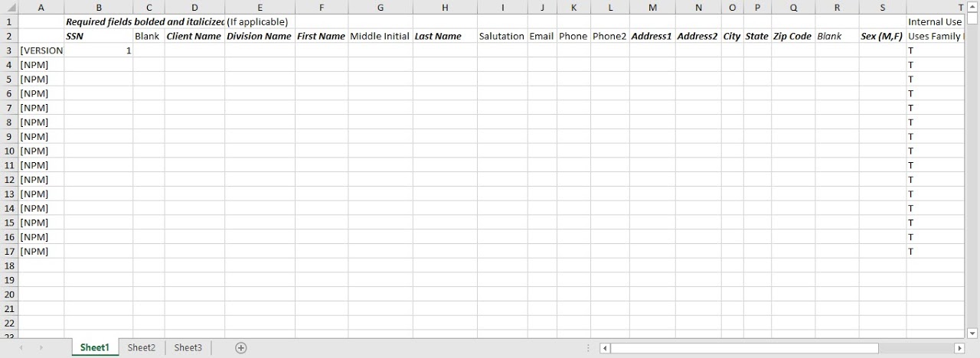Click horizontal scrollbar right arrow
The width and height of the screenshot is (980, 358).
tap(959, 348)
